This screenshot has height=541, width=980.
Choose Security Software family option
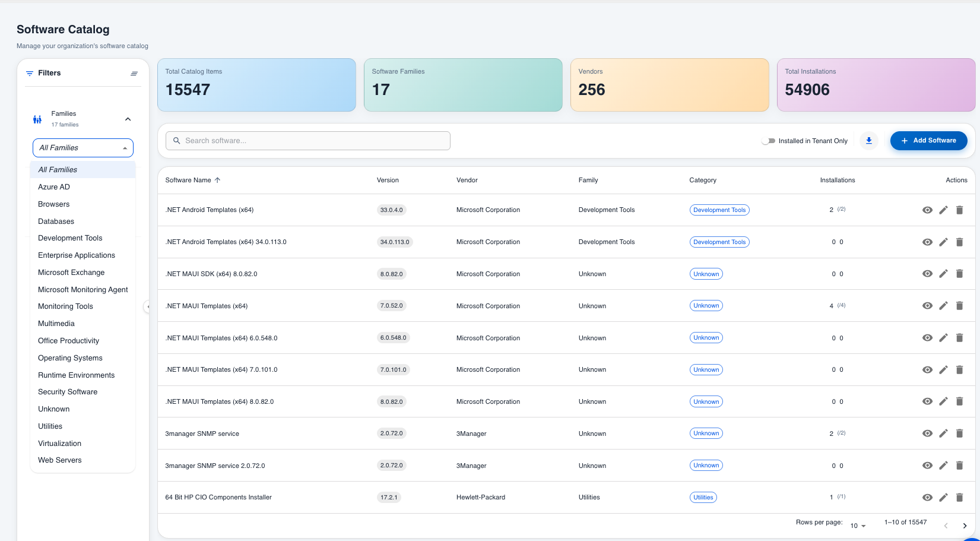click(x=68, y=392)
